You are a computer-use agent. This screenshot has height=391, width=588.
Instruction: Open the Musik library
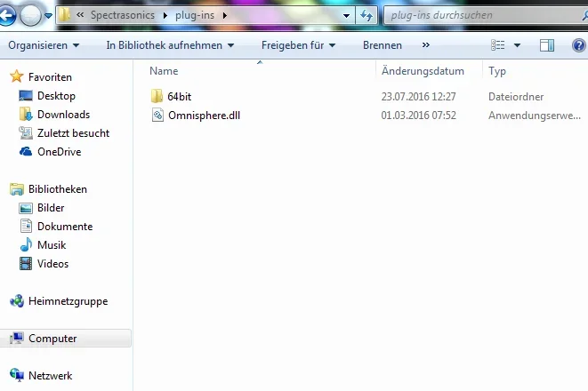click(52, 245)
